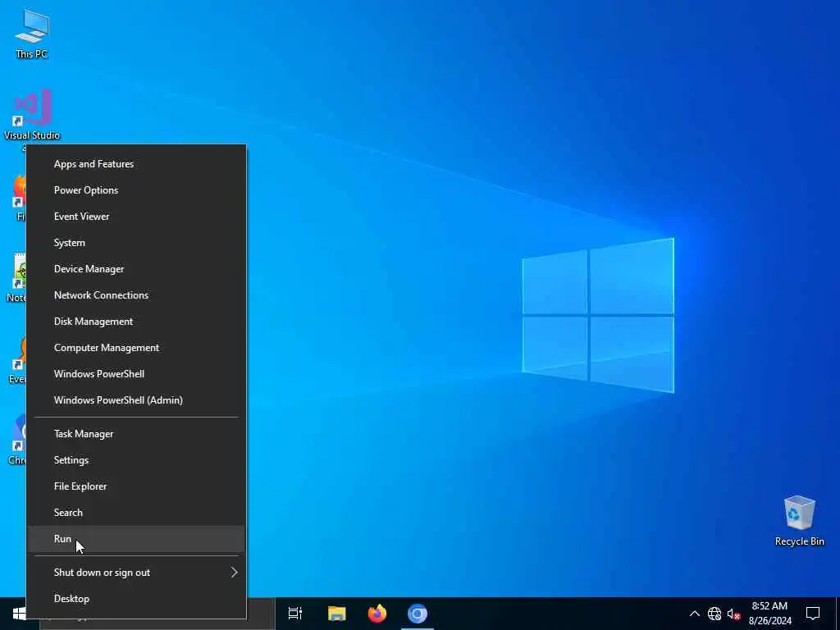The image size is (840, 630).
Task: Show hidden tray icons chevron
Action: [x=694, y=614]
